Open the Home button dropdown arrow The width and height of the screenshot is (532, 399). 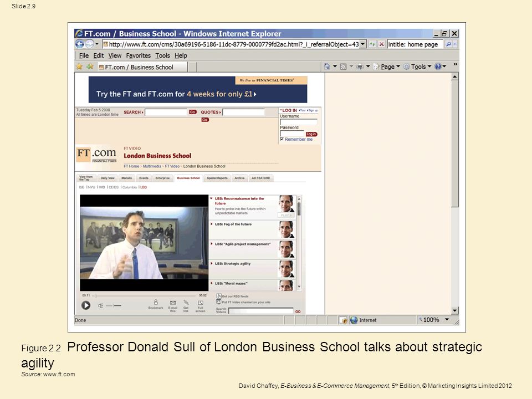(x=335, y=66)
